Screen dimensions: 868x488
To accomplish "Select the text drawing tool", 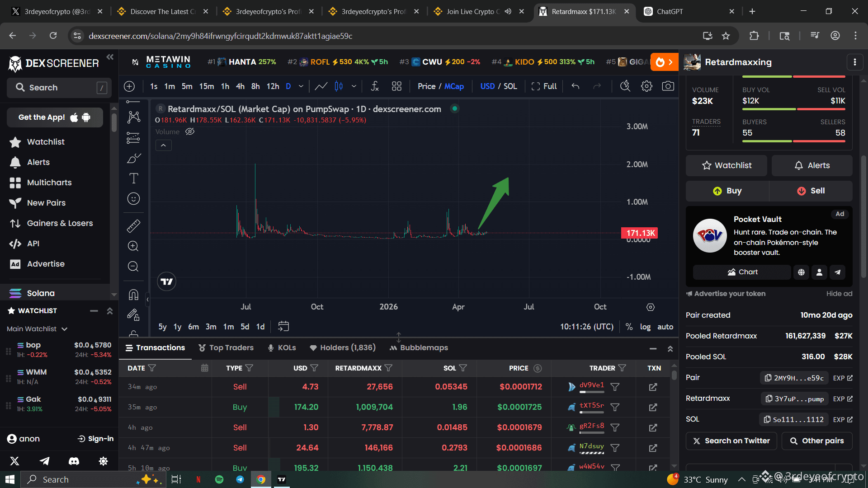I will point(133,178).
